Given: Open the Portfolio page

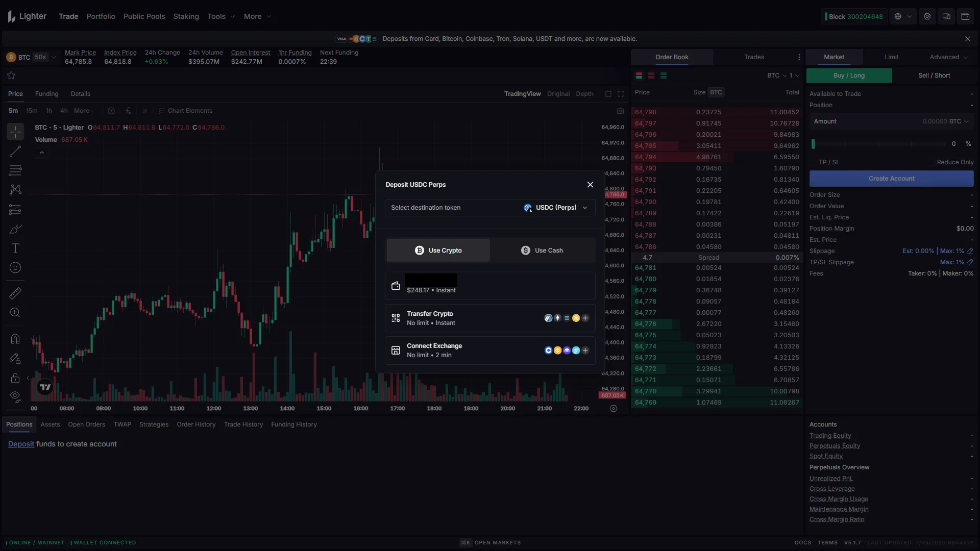Looking at the screenshot, I should click(x=101, y=16).
